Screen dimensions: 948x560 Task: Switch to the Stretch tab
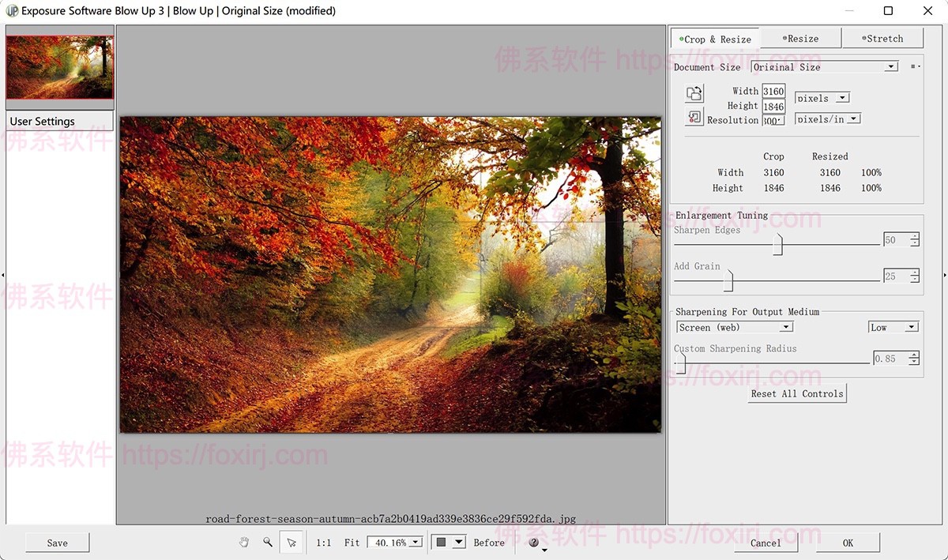[882, 39]
